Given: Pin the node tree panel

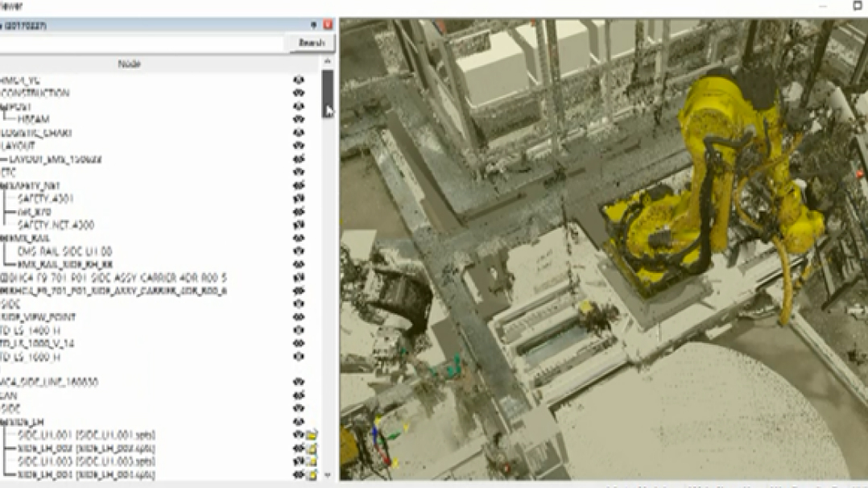Looking at the screenshot, I should pos(315,25).
